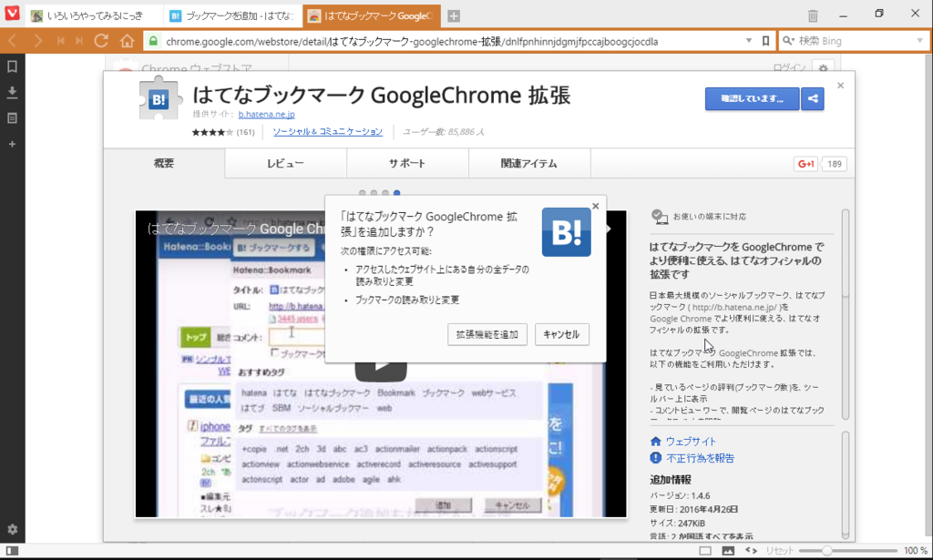Open the ウェブサイト link
Screen dimensions: 933x560
coord(691,442)
